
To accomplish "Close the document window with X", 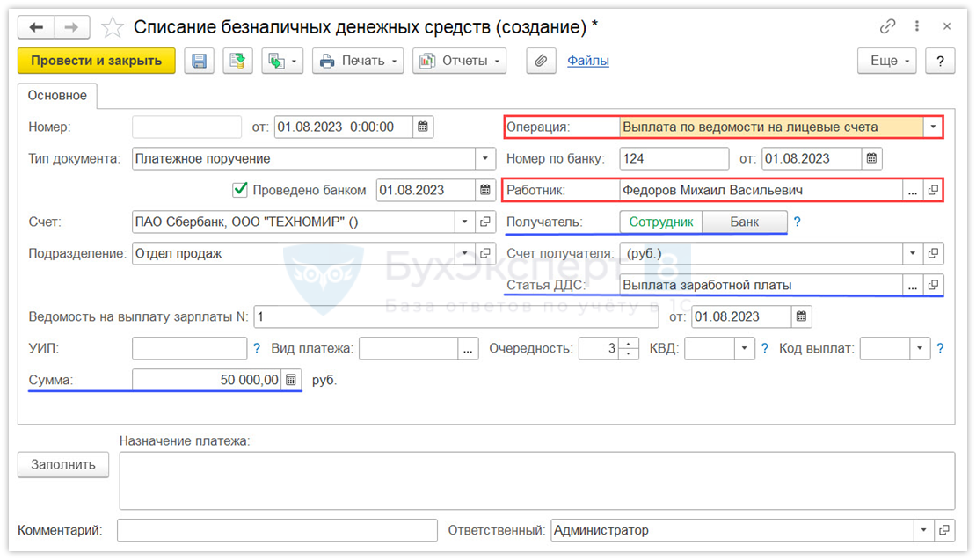I will pos(947,26).
